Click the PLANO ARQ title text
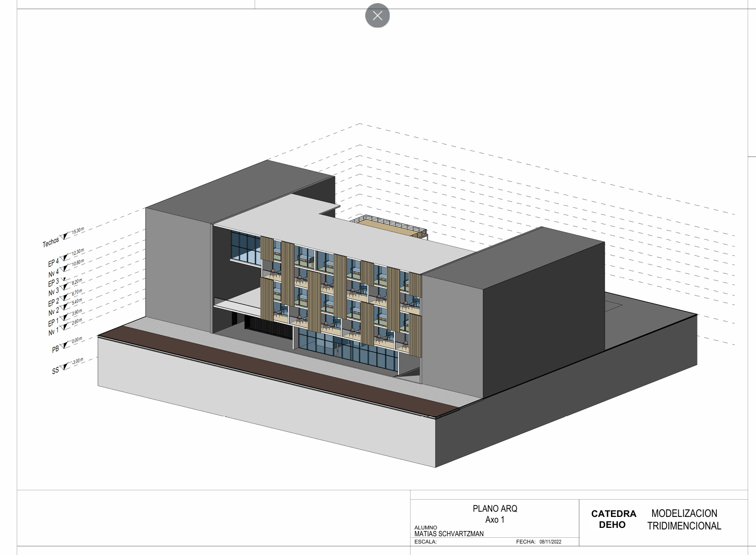The height and width of the screenshot is (555, 756). 495,509
